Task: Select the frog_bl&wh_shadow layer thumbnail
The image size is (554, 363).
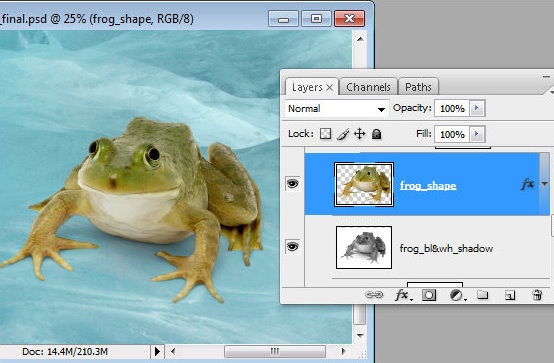Action: pos(364,247)
